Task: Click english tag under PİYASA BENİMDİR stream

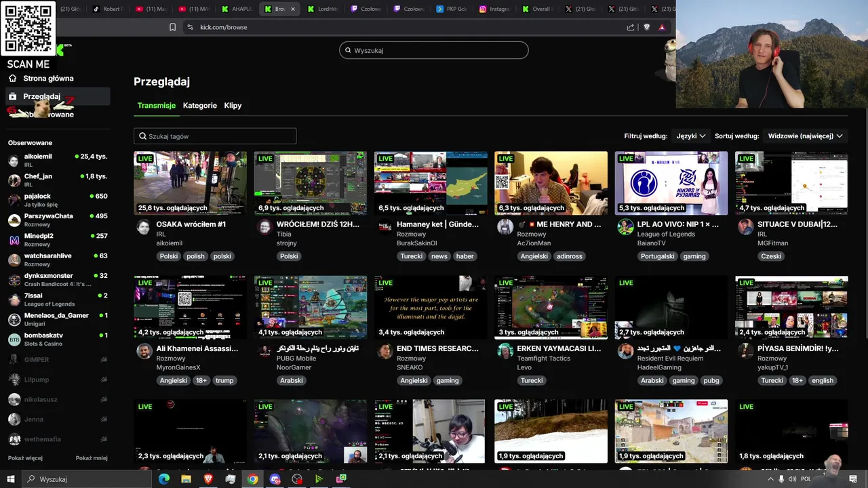Action: pos(822,380)
